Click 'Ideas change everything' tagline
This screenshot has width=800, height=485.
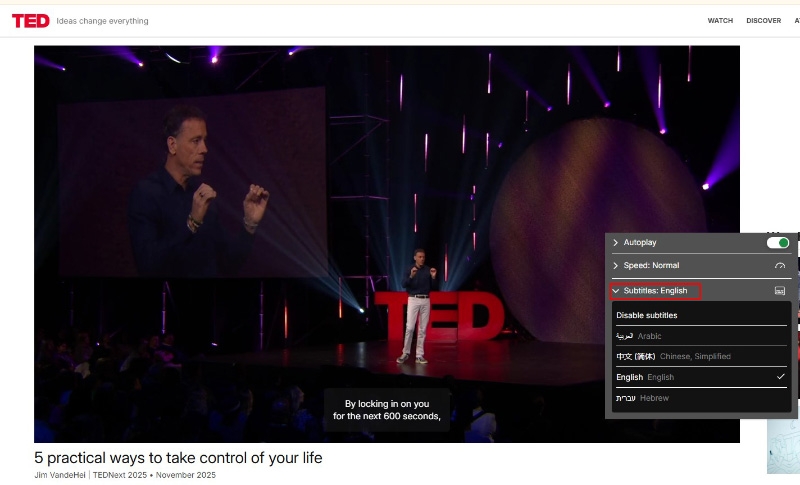pyautogui.click(x=103, y=21)
